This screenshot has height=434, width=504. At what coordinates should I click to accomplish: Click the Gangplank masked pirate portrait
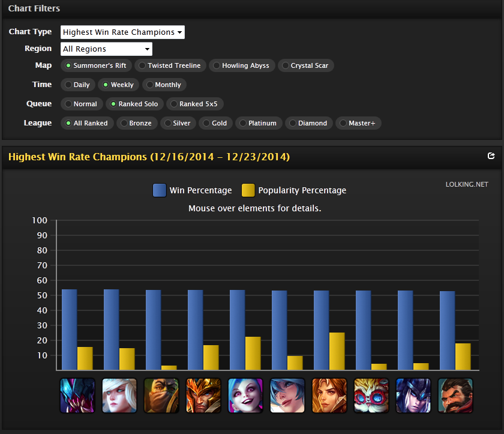click(x=161, y=396)
